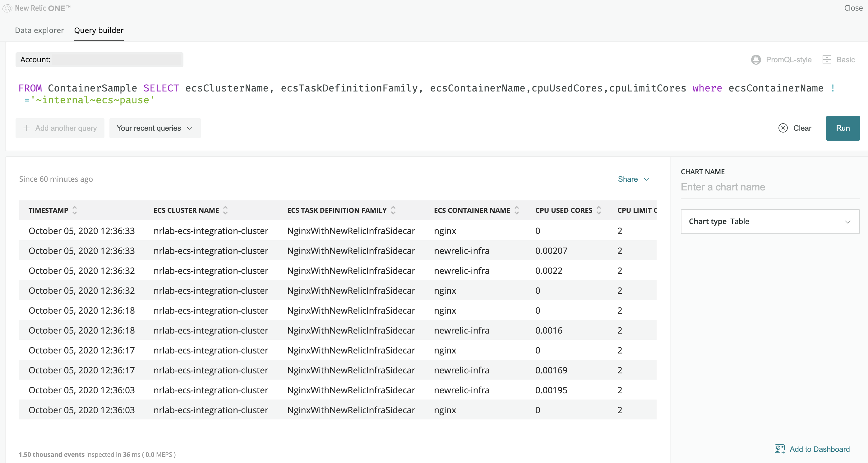Run the NRQL query

pyautogui.click(x=843, y=128)
